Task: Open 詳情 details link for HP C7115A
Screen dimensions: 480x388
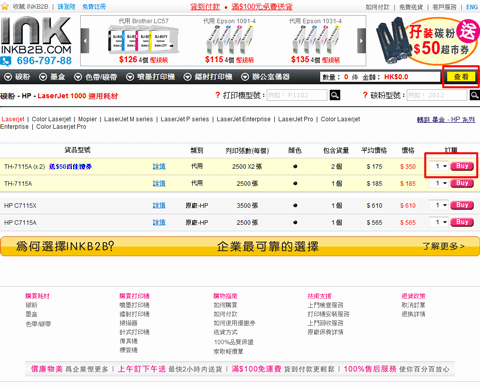Action: (x=159, y=222)
